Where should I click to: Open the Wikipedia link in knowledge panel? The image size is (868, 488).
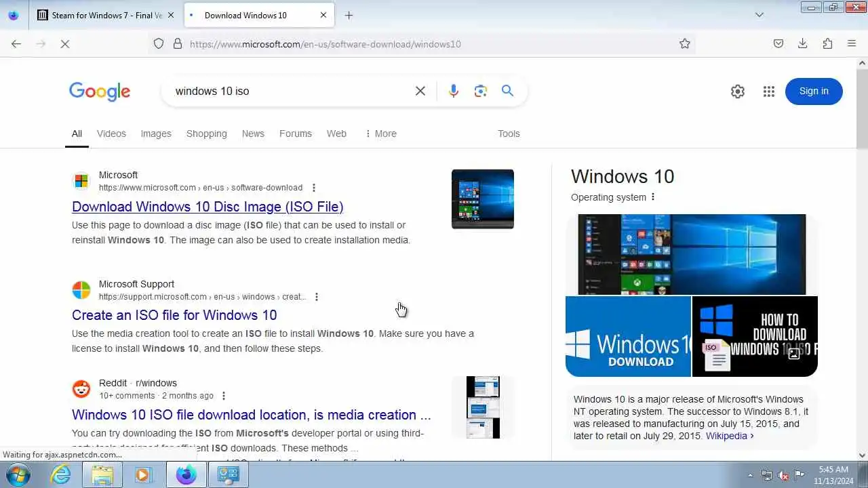coord(730,436)
